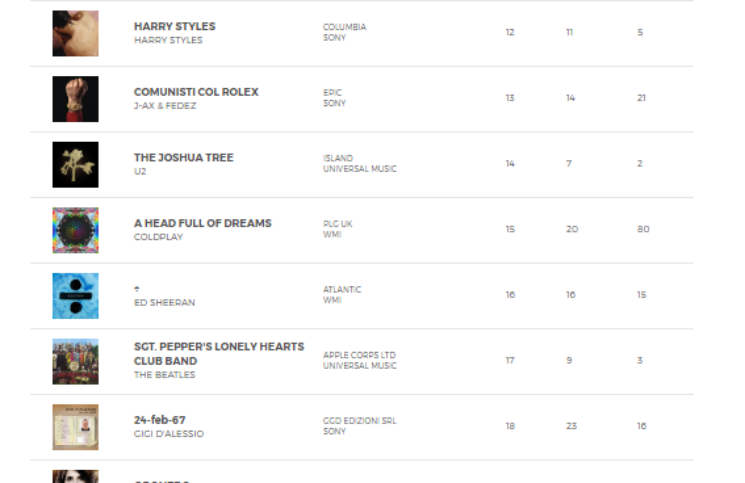Click the Sgt. Pepper's album cover thumbnail

[75, 361]
